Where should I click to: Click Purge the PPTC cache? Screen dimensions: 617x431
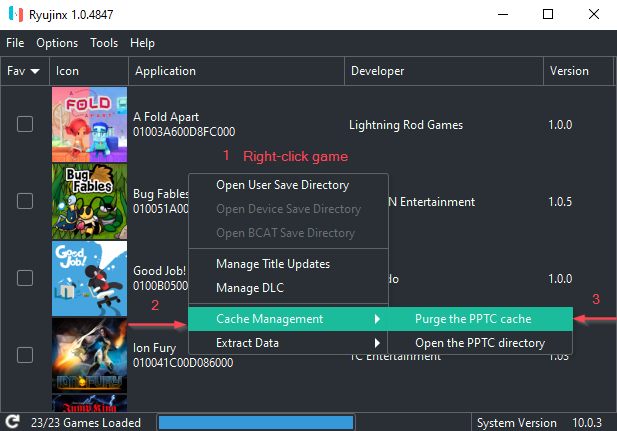[480, 319]
